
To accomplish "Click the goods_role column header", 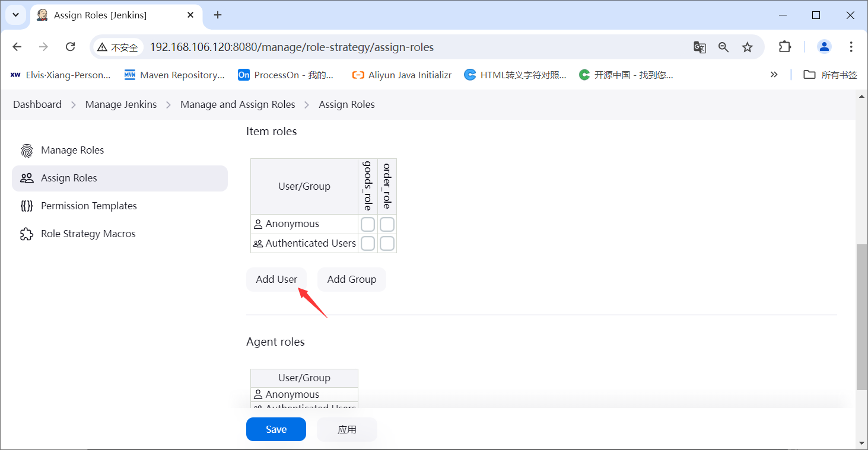I will point(368,186).
